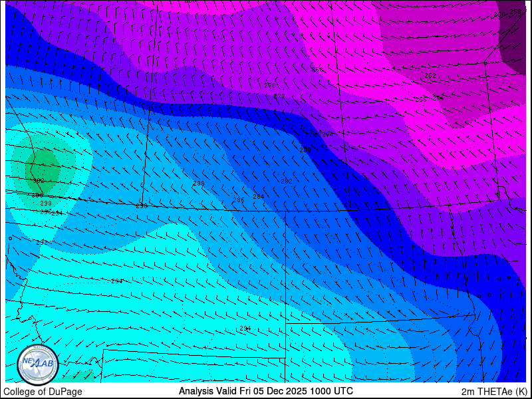The image size is (532, 399).
Task: Click the Analysis Valid Fri 05 Dec 2025 timestamp
Action: pyautogui.click(x=265, y=390)
